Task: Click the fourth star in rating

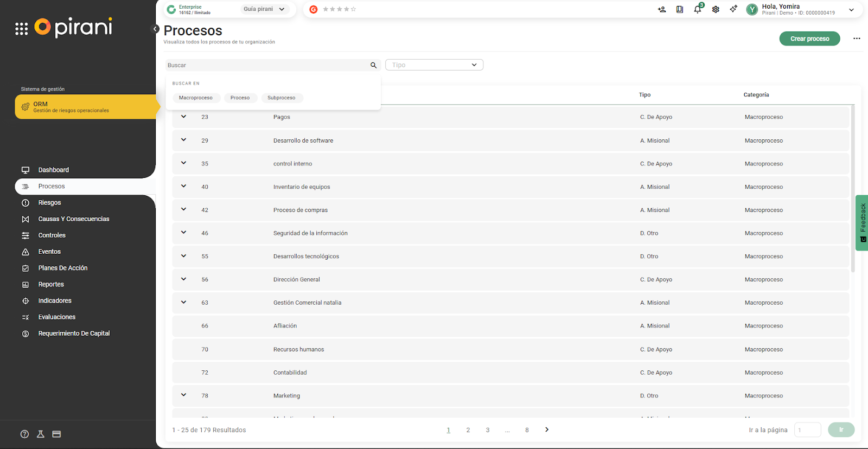Action: [347, 9]
